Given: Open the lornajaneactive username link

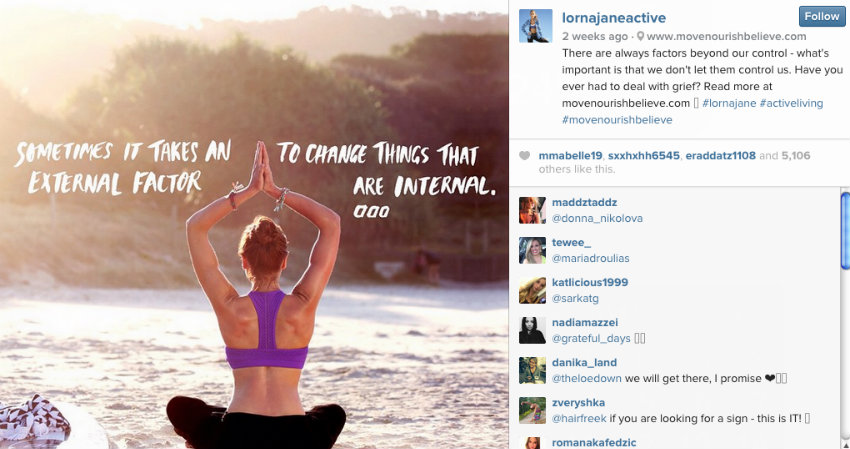Looking at the screenshot, I should click(x=614, y=18).
